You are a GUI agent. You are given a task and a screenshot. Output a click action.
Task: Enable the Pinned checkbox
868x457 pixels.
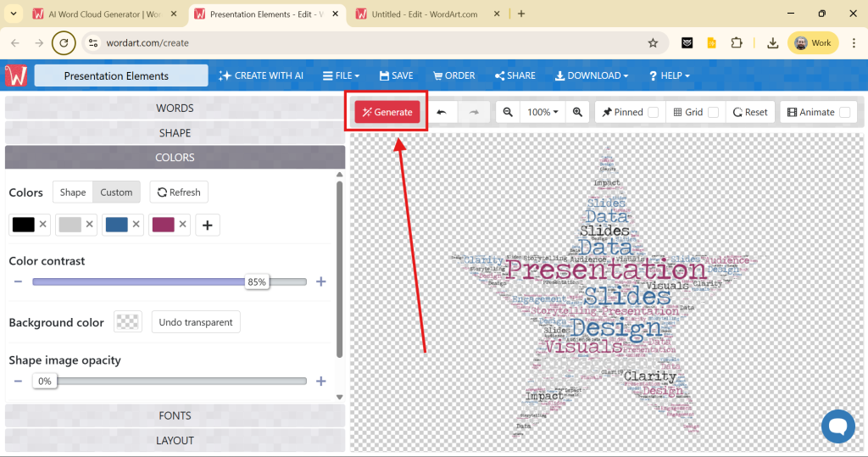click(654, 112)
